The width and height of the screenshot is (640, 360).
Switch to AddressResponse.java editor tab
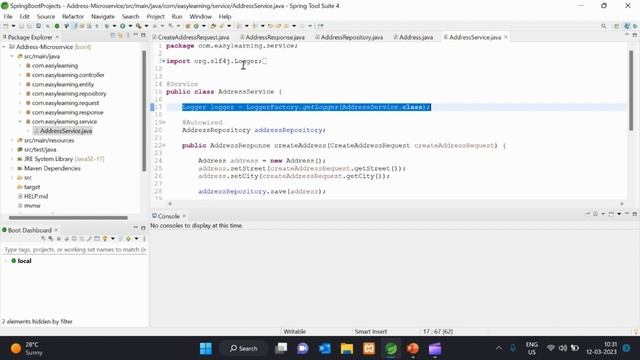click(x=275, y=37)
